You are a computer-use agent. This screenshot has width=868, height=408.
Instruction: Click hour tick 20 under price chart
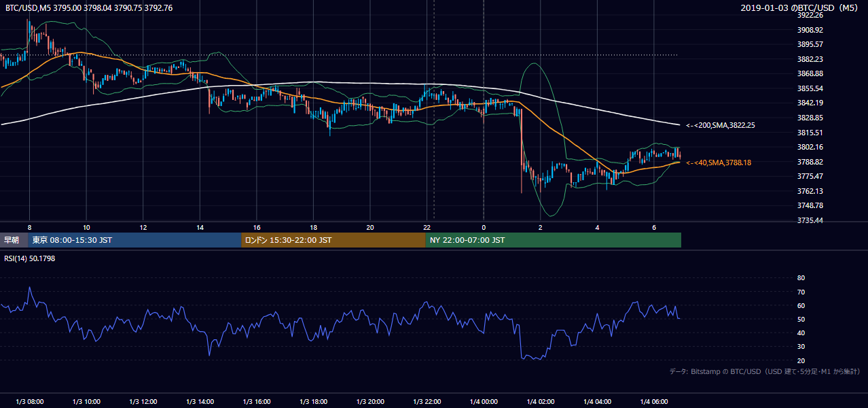370,227
